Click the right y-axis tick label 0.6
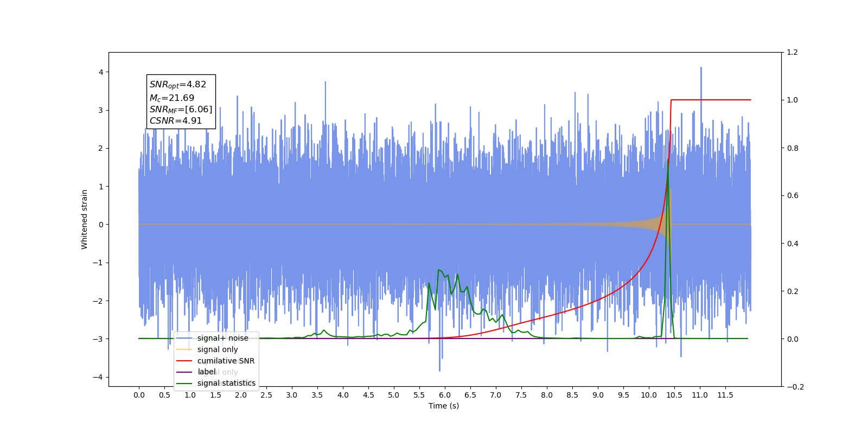 792,196
